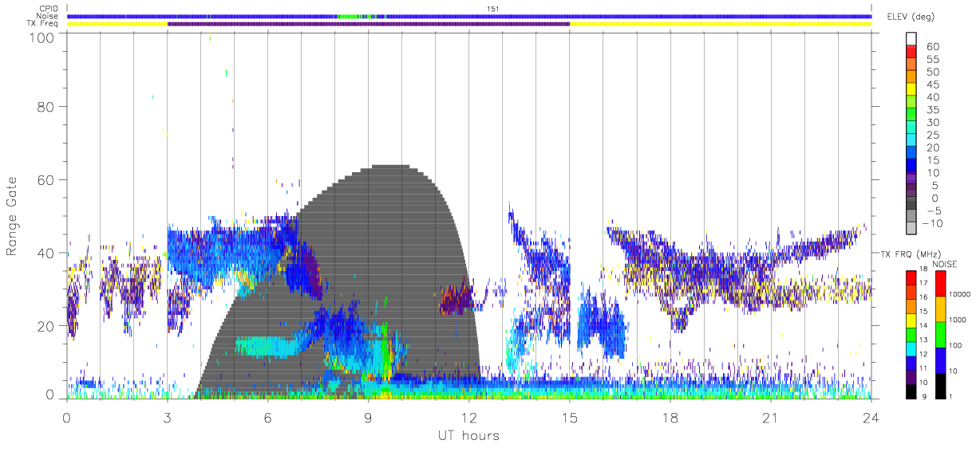The height and width of the screenshot is (452, 980).
Task: Click the "18" label on TX FRQ colorbar
Action: point(922,270)
